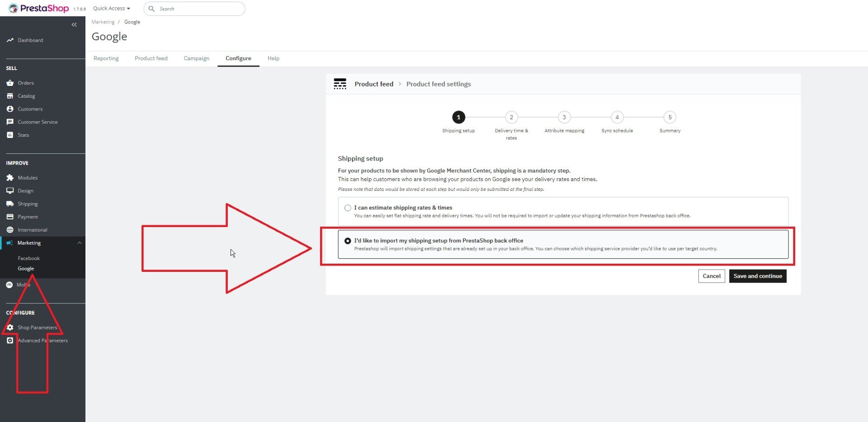This screenshot has width=868, height=422.
Task: Go to Marketing breadcrumb link
Action: (x=103, y=22)
